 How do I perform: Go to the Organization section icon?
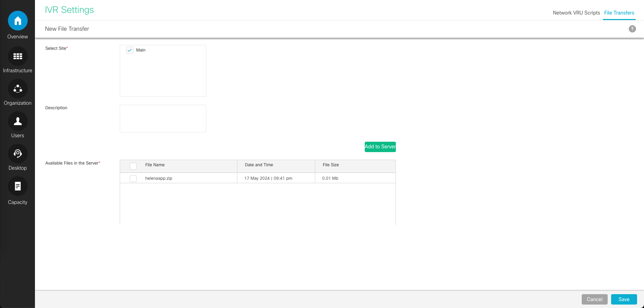[18, 89]
